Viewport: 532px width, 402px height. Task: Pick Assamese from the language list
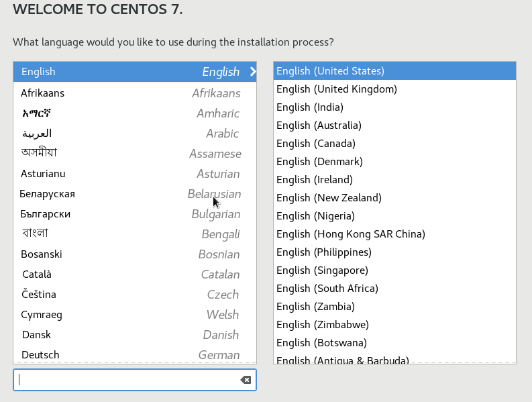[134, 154]
